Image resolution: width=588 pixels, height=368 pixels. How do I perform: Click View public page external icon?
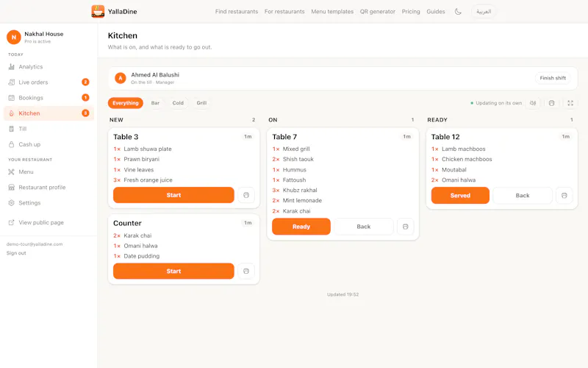click(x=12, y=222)
